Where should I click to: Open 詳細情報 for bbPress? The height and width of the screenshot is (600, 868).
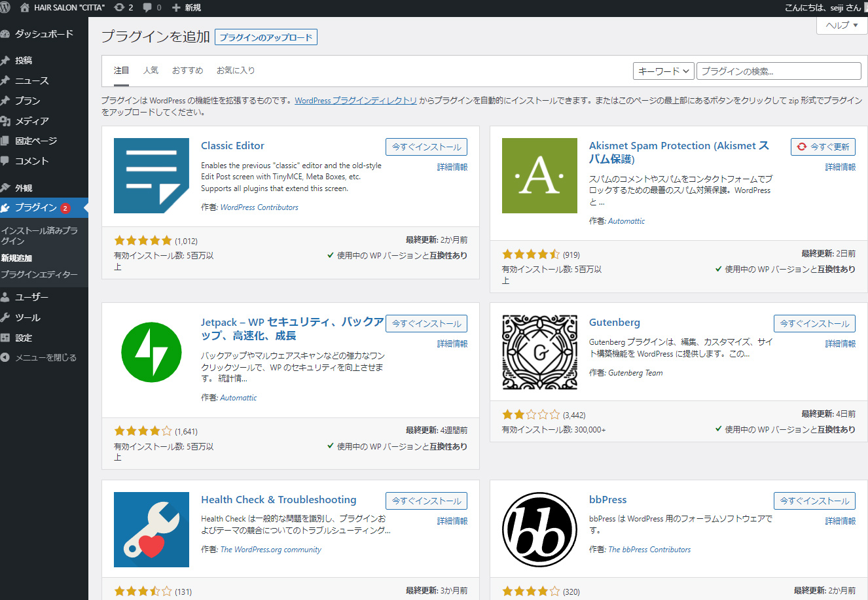click(841, 521)
